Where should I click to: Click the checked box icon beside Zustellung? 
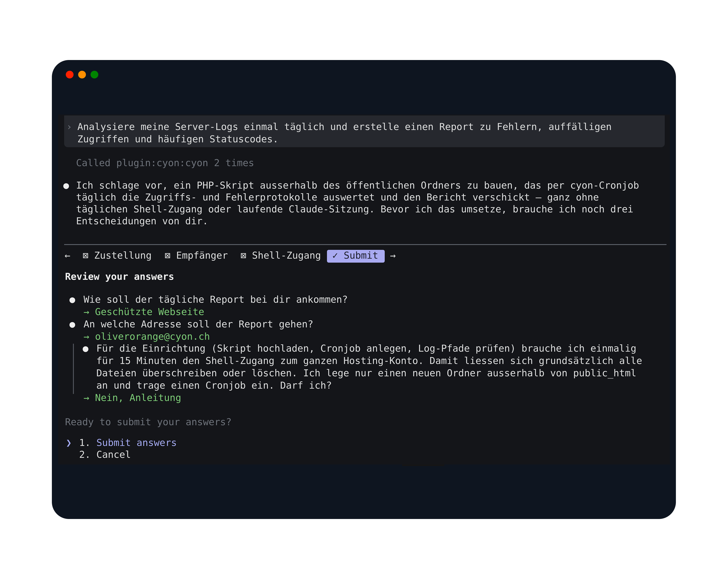pyautogui.click(x=86, y=256)
